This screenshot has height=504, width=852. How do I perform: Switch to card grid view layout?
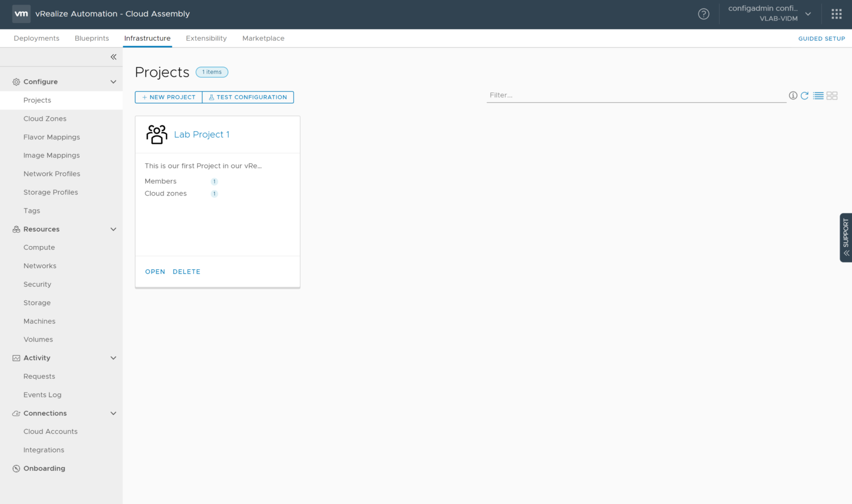point(832,96)
